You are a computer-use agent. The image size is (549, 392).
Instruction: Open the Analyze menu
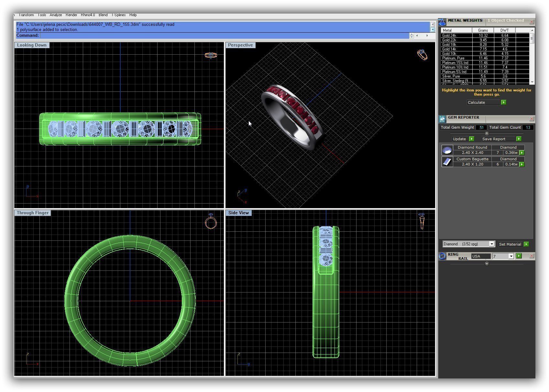click(56, 15)
